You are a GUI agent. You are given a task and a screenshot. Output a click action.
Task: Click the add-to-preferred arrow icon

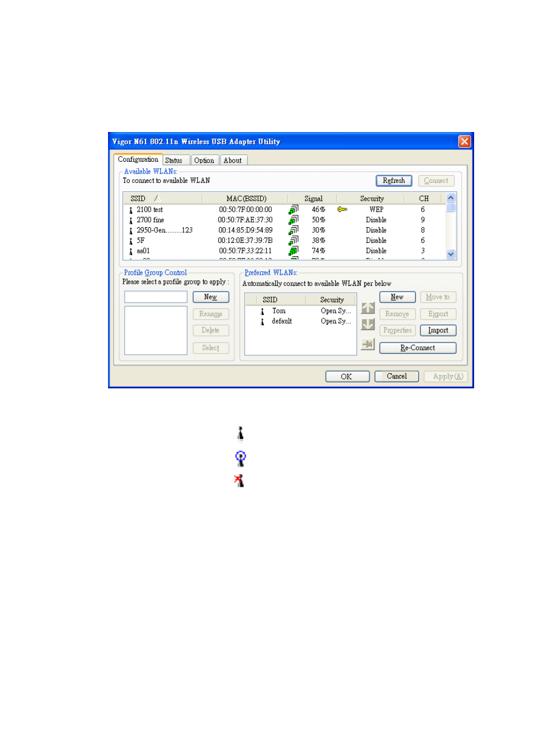[368, 344]
